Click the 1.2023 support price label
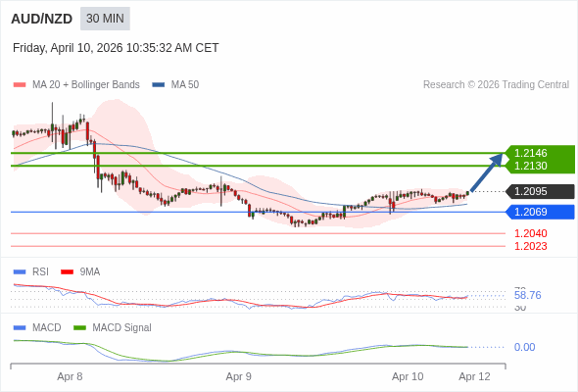 [x=530, y=246]
